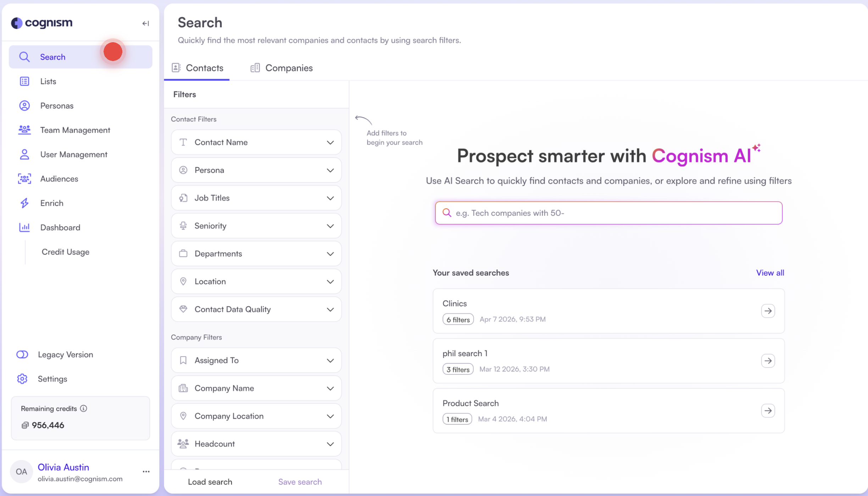
Task: Open user options three-dot menu
Action: pos(146,472)
